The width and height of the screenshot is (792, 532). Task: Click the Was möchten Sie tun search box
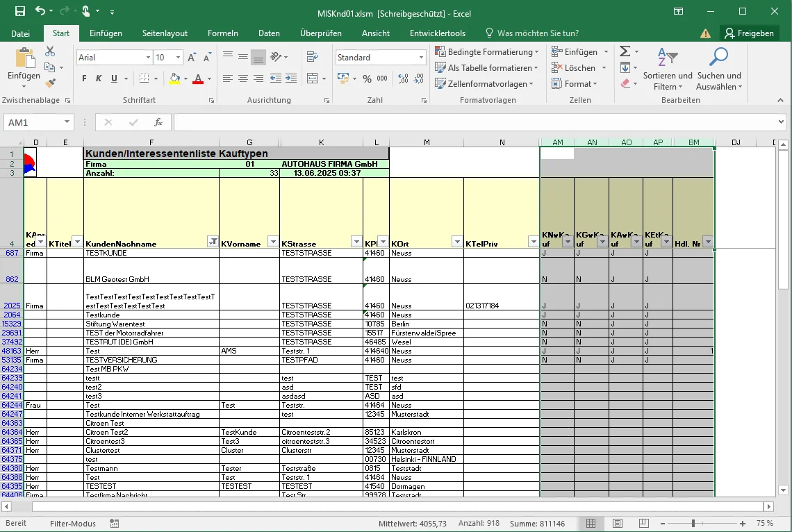[533, 33]
